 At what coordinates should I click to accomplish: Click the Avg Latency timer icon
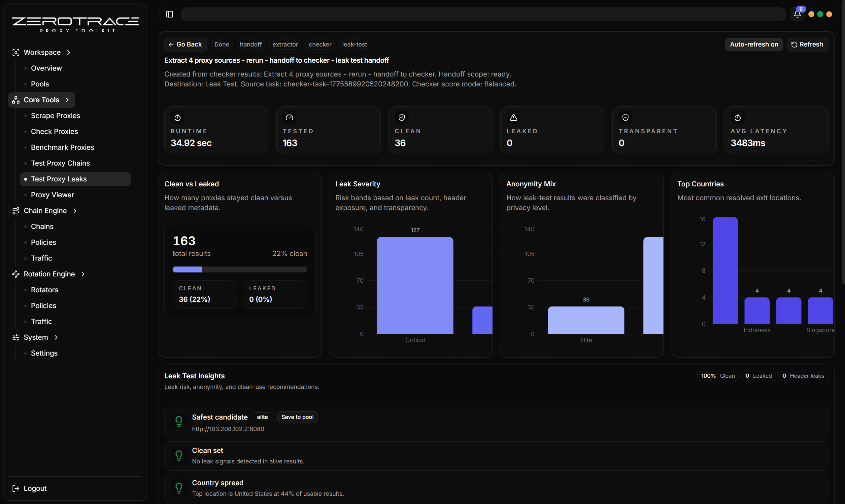tap(737, 117)
